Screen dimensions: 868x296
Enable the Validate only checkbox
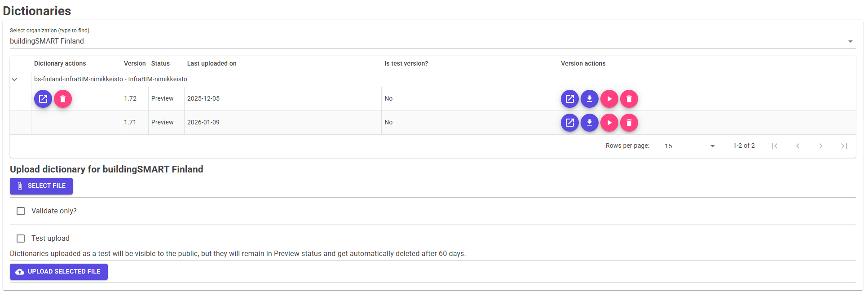(x=21, y=211)
